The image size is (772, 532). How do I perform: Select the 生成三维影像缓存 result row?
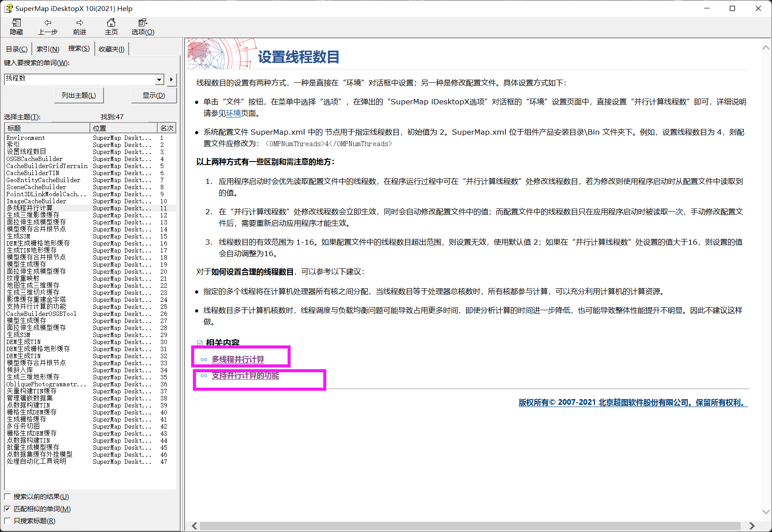point(90,215)
